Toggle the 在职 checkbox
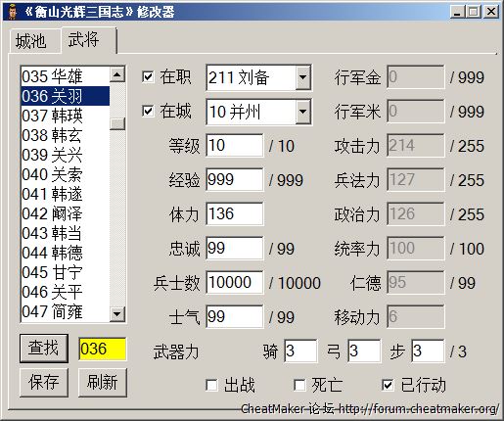 (x=148, y=77)
